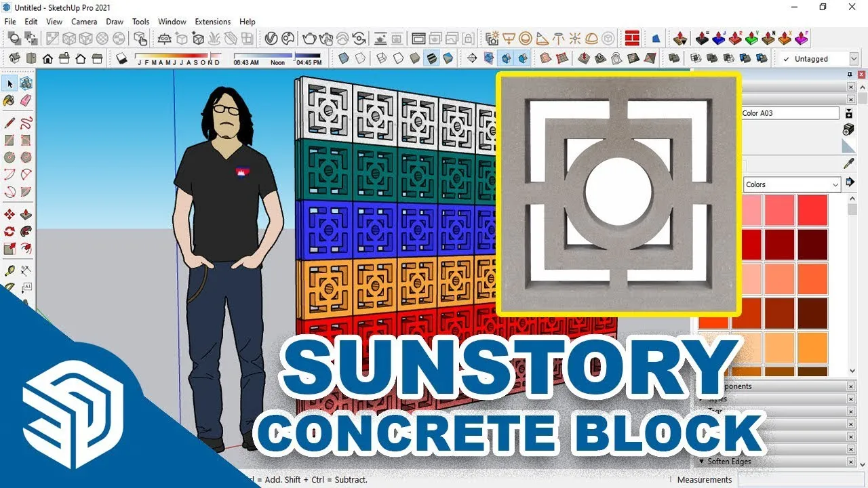Click the bright red color swatch
Screen dimensions: 868x488
pyautogui.click(x=812, y=210)
